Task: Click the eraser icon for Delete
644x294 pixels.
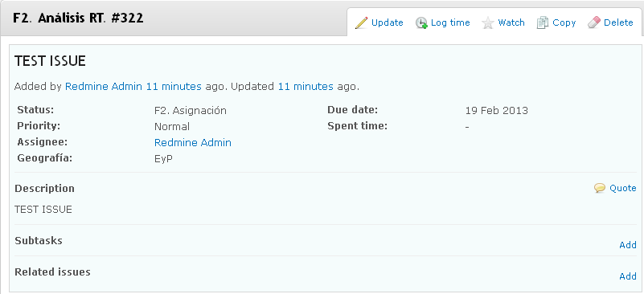Action: [594, 22]
